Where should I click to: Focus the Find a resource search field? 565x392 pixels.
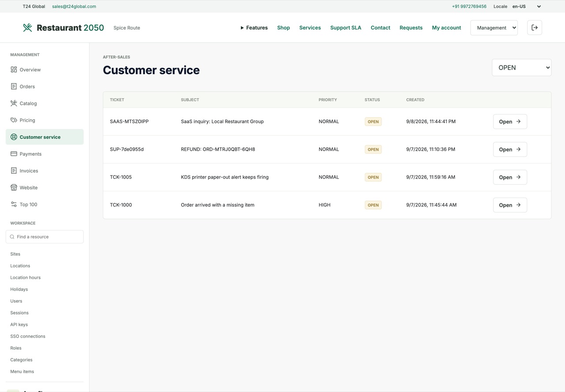coord(45,237)
